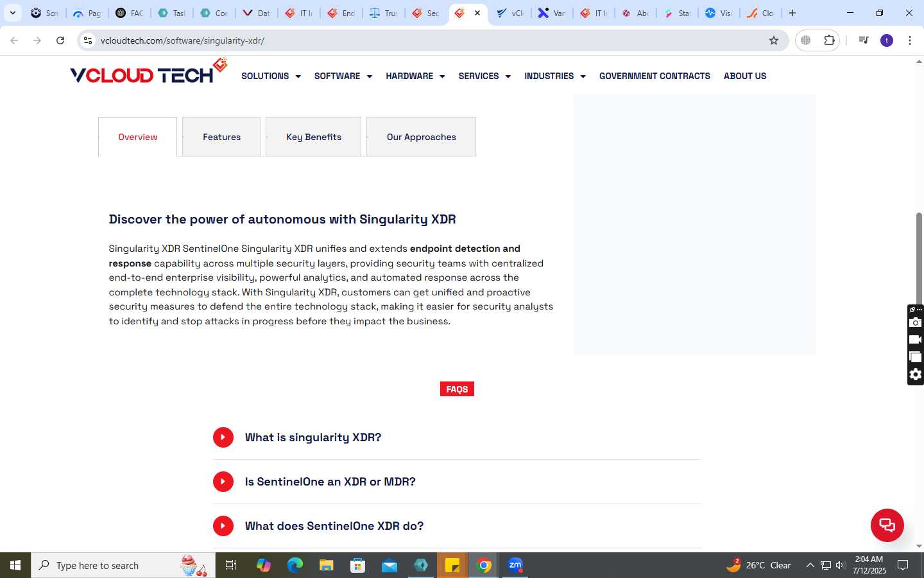Viewport: 924px width, 578px height.
Task: Open the notification center icon
Action: [x=903, y=565]
